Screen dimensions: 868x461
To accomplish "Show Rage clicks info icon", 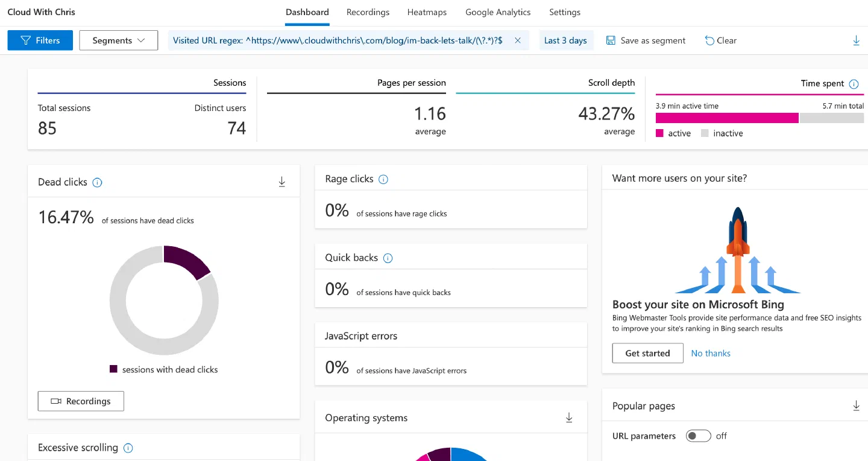I will pyautogui.click(x=383, y=179).
